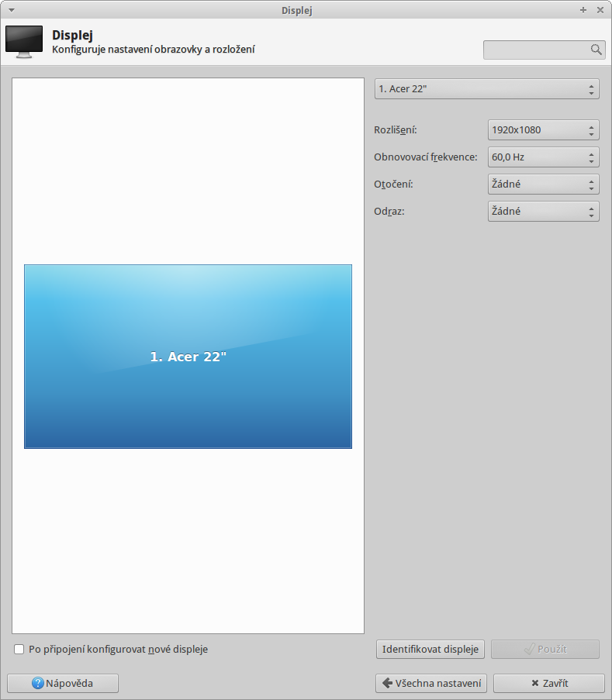The width and height of the screenshot is (612, 700).
Task: Expand the Odraz dropdown set to Žádné
Action: [x=543, y=211]
